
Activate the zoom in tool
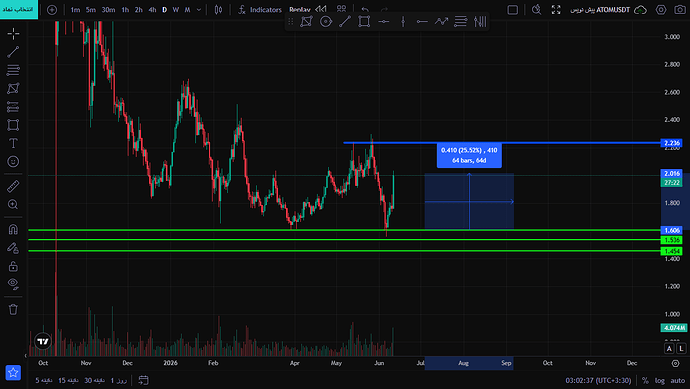[13, 205]
